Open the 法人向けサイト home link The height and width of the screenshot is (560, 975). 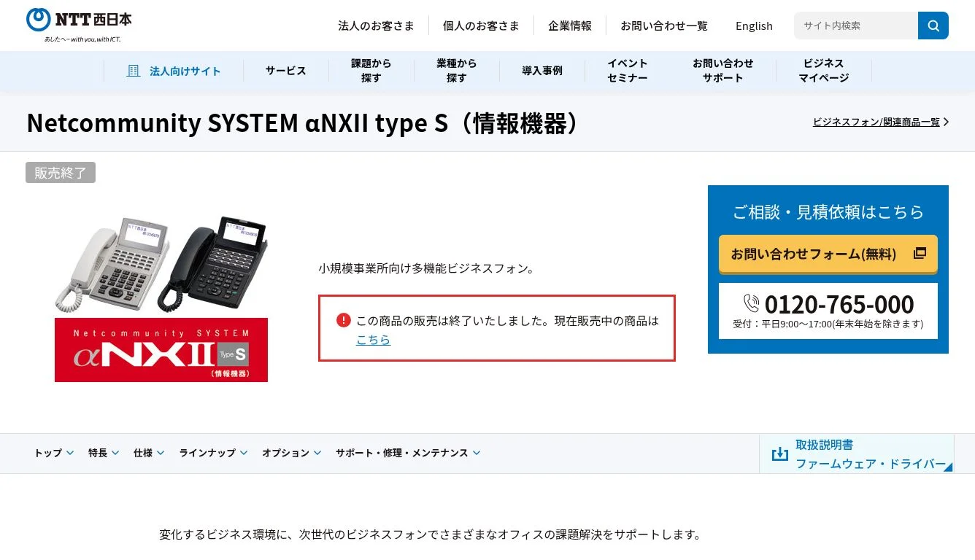pos(174,71)
